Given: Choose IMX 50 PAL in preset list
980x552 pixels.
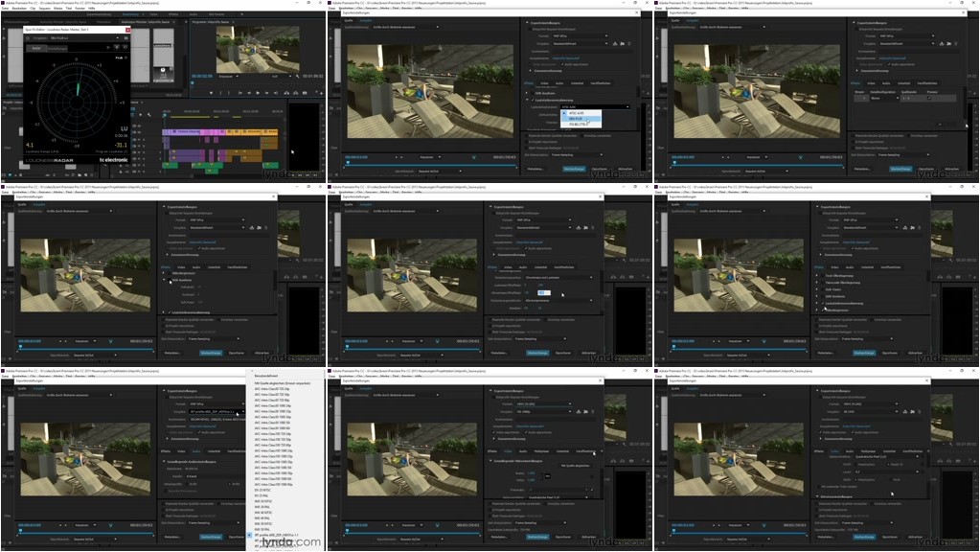Looking at the screenshot, I should [x=262, y=530].
